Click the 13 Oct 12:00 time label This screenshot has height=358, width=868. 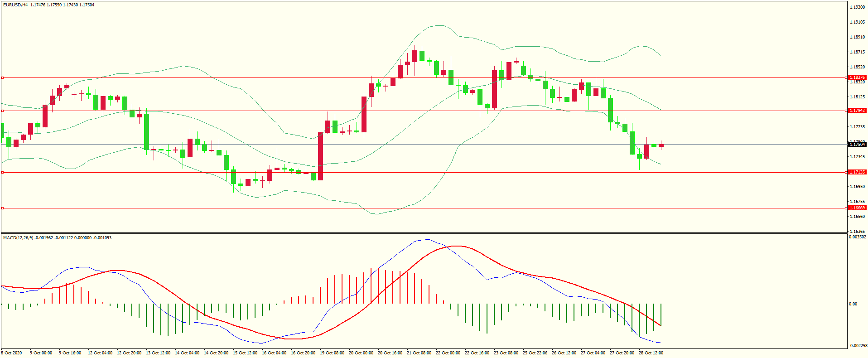[x=158, y=353]
